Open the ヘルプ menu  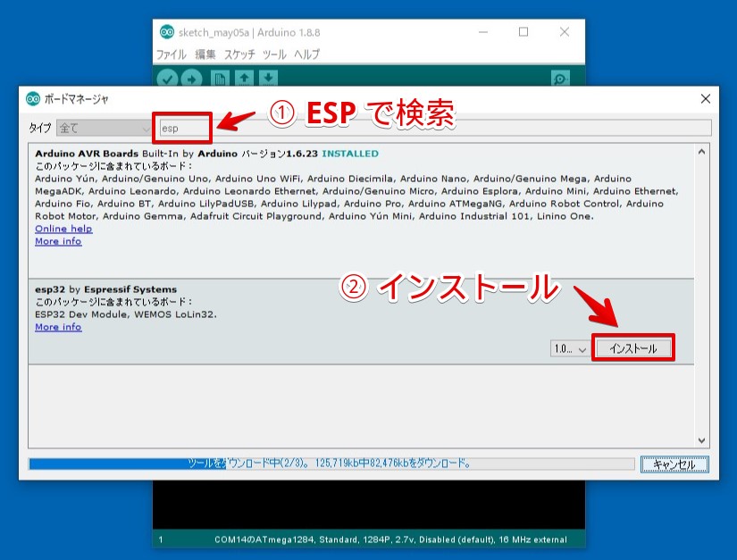[307, 54]
